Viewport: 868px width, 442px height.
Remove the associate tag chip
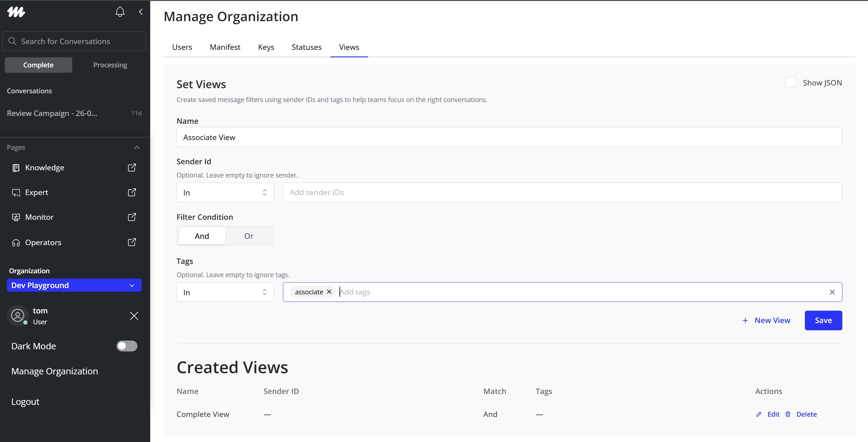[x=329, y=292]
